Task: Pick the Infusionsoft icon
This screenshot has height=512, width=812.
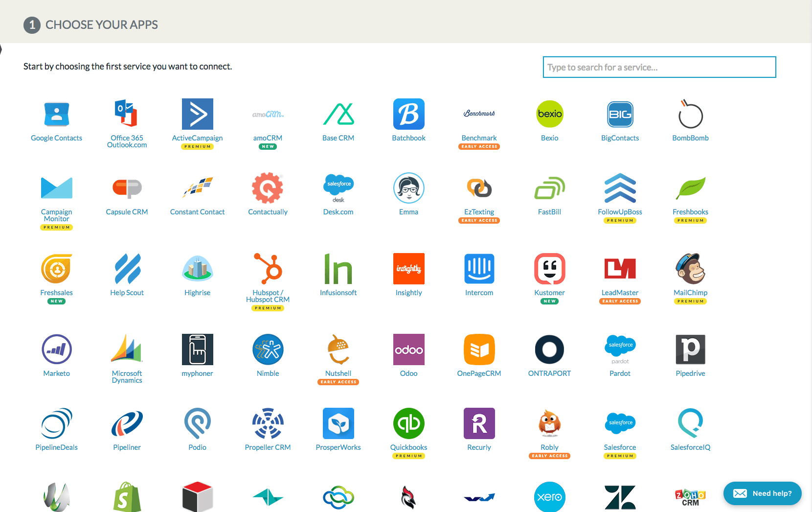Action: 338,269
